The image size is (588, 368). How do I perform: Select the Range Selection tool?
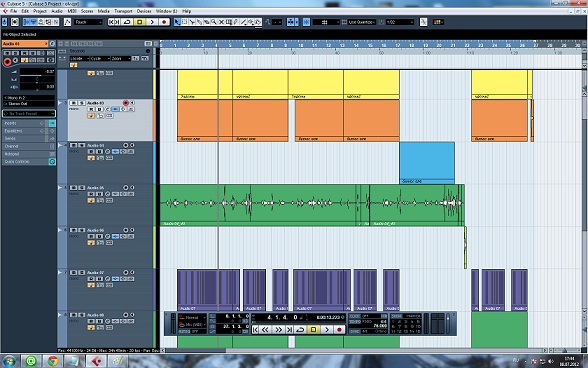pyautogui.click(x=184, y=22)
